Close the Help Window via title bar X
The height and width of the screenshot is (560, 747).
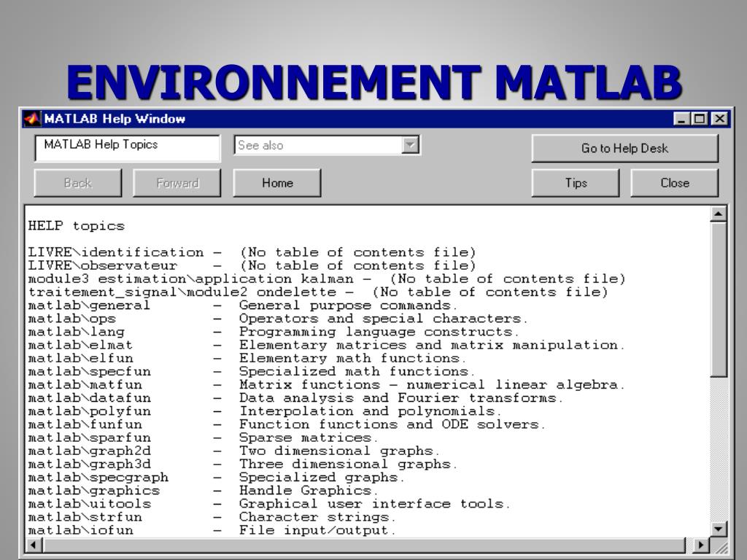click(x=719, y=119)
